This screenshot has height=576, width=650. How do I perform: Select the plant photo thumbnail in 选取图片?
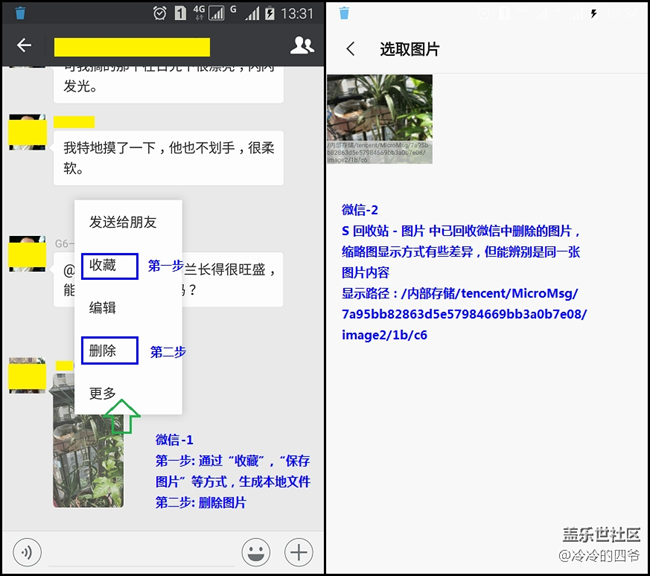click(379, 119)
